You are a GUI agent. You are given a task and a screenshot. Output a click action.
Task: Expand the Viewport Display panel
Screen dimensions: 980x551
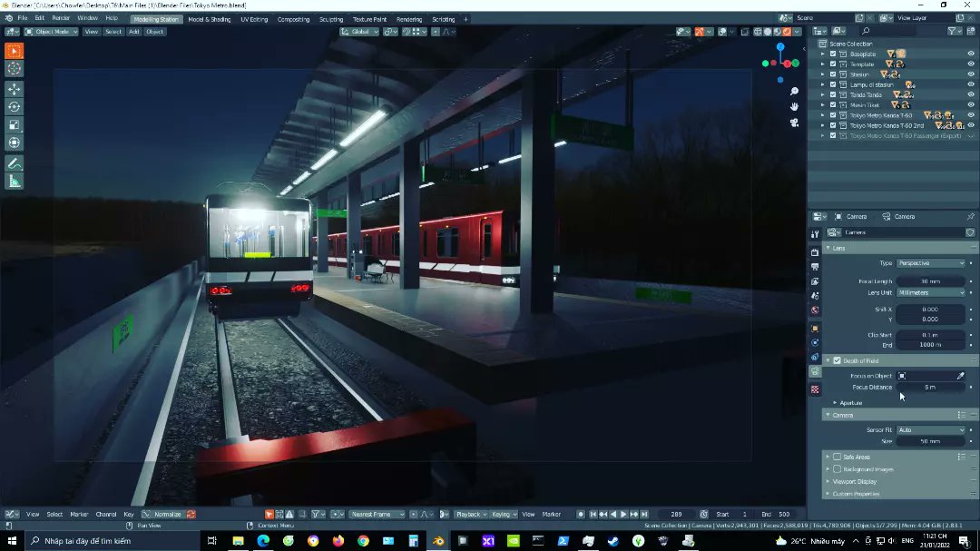pos(854,482)
